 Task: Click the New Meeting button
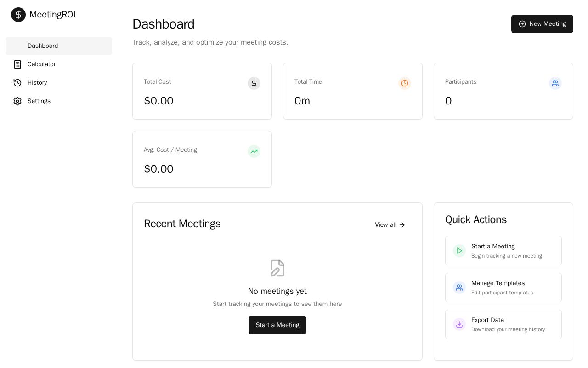pyautogui.click(x=542, y=24)
